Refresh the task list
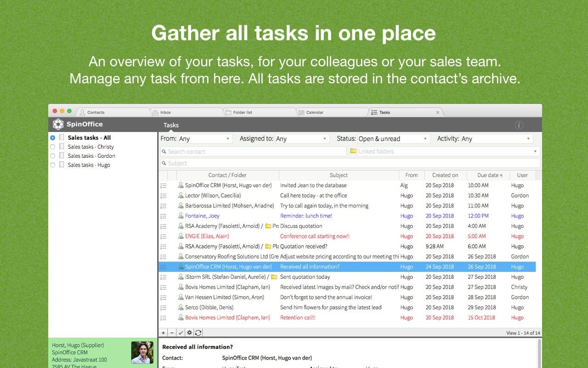 198,333
